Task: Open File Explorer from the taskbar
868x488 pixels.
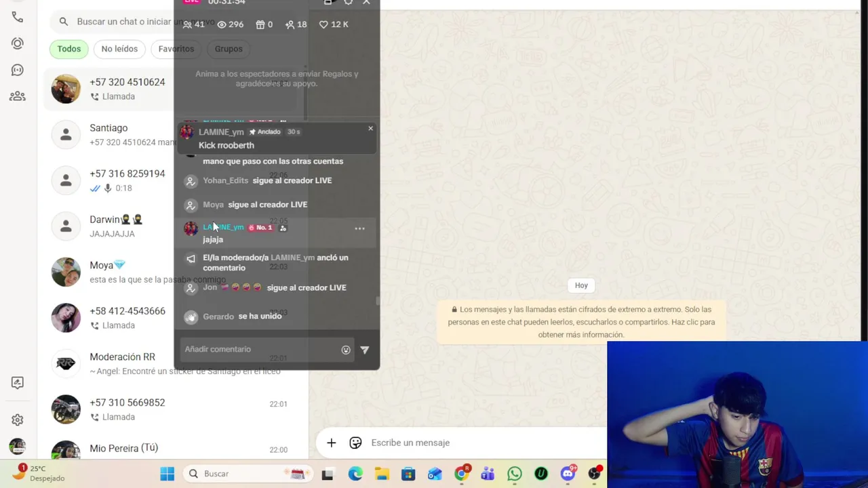Action: (382, 474)
